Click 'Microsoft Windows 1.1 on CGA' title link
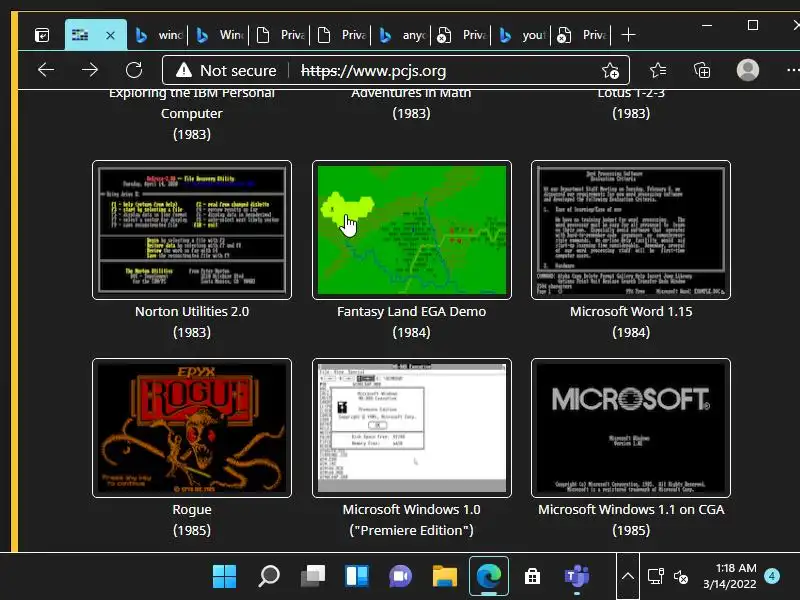800x600 pixels. (631, 509)
